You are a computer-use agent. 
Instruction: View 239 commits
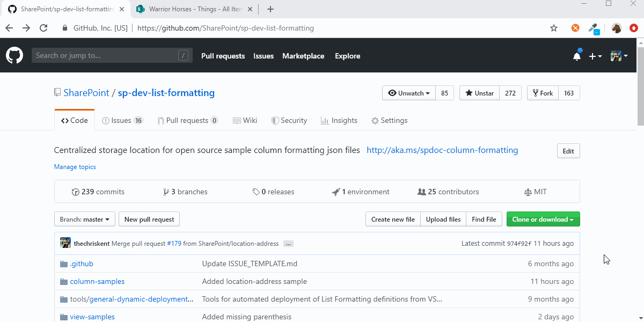tap(98, 192)
